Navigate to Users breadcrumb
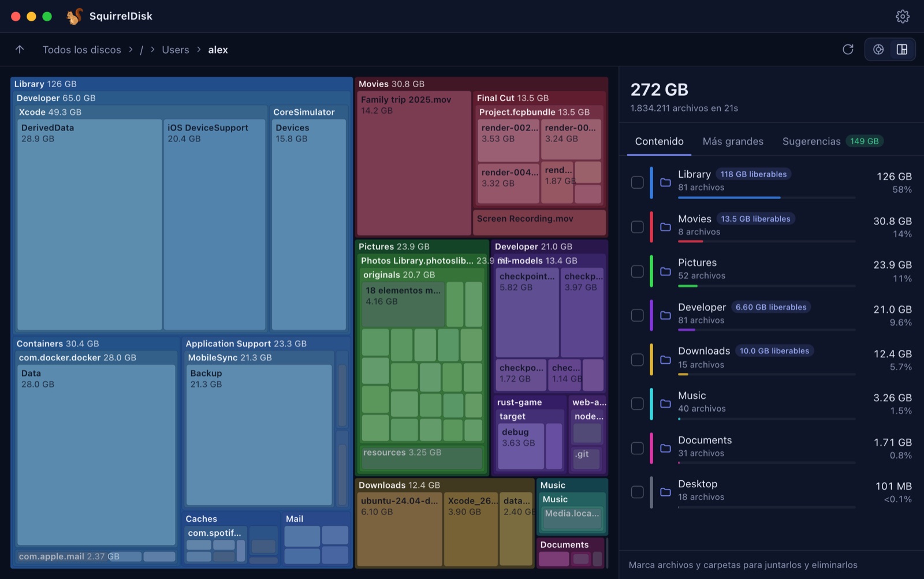 [x=176, y=50]
